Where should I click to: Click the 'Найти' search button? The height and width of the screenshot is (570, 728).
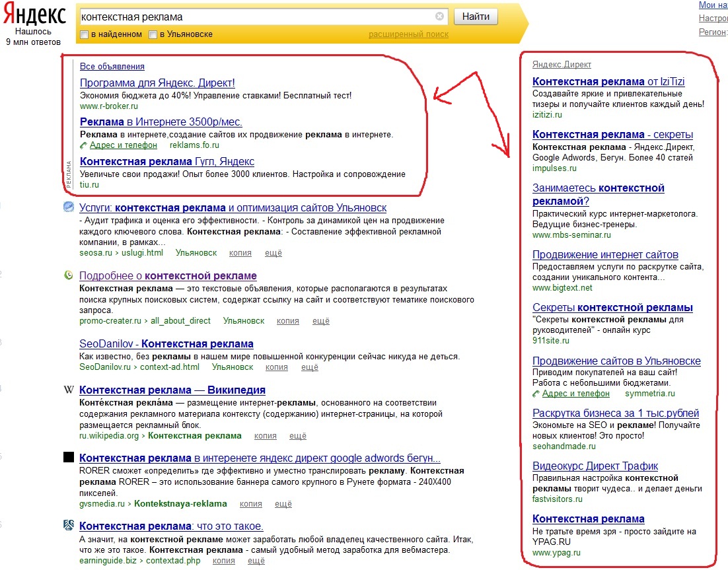[x=476, y=17]
